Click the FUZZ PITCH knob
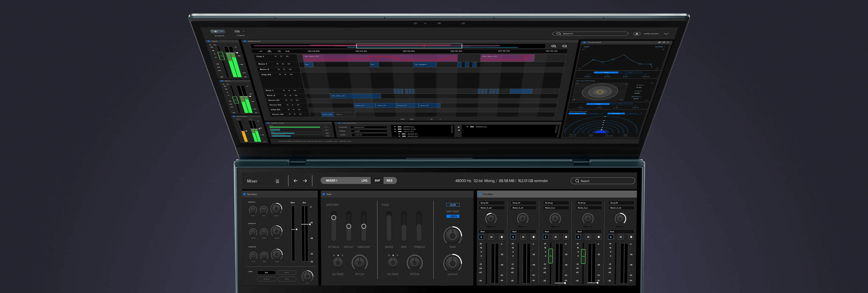Image resolution: width=868 pixels, height=293 pixels. click(414, 263)
